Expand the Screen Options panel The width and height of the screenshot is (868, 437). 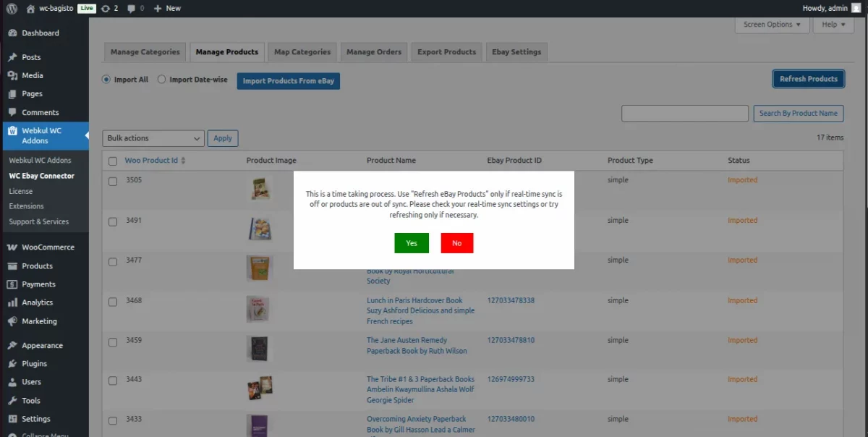click(x=773, y=25)
